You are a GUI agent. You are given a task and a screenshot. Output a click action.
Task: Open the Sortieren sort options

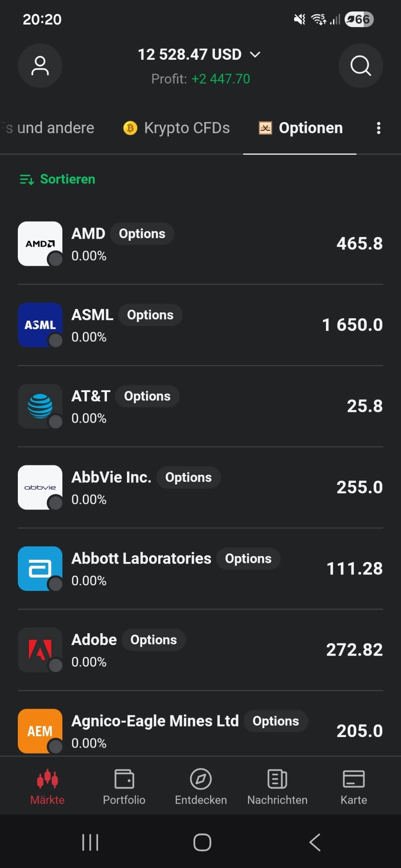pos(57,179)
